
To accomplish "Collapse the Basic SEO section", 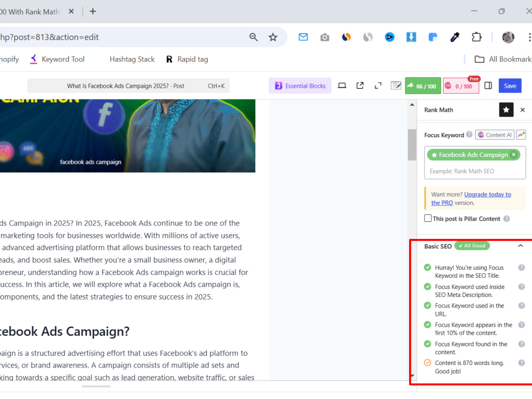I will (x=520, y=246).
